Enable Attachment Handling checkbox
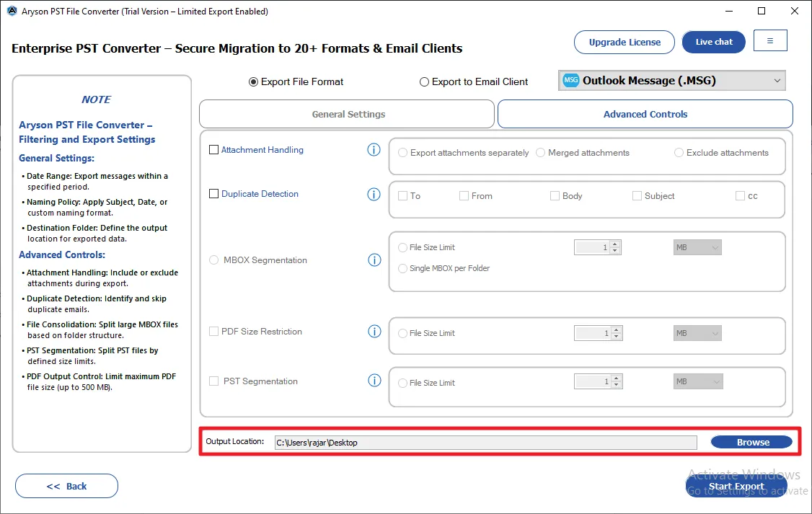Image resolution: width=812 pixels, height=514 pixels. (214, 150)
